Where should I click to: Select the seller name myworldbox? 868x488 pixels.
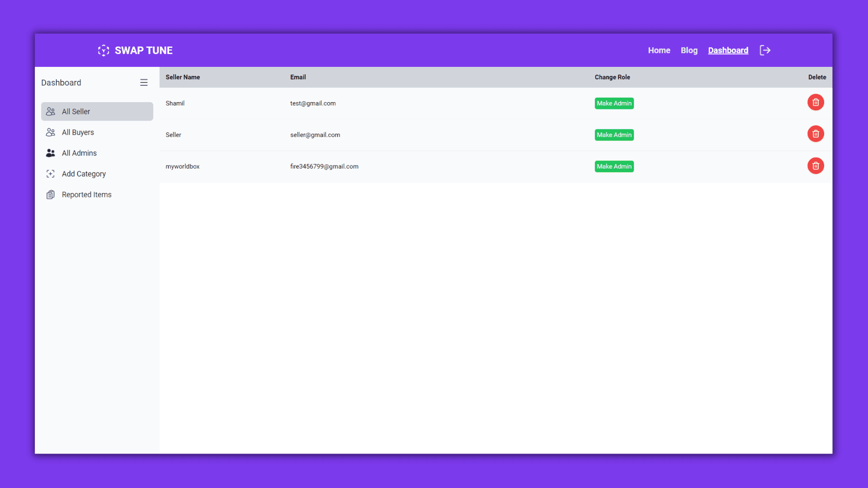point(182,167)
